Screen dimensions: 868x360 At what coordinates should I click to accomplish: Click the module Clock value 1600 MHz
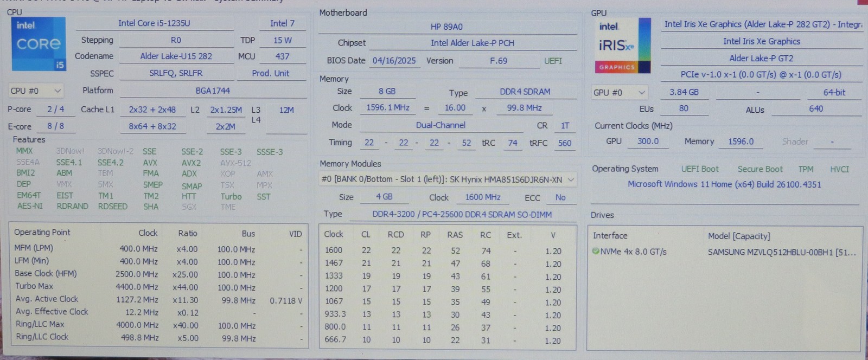(483, 197)
